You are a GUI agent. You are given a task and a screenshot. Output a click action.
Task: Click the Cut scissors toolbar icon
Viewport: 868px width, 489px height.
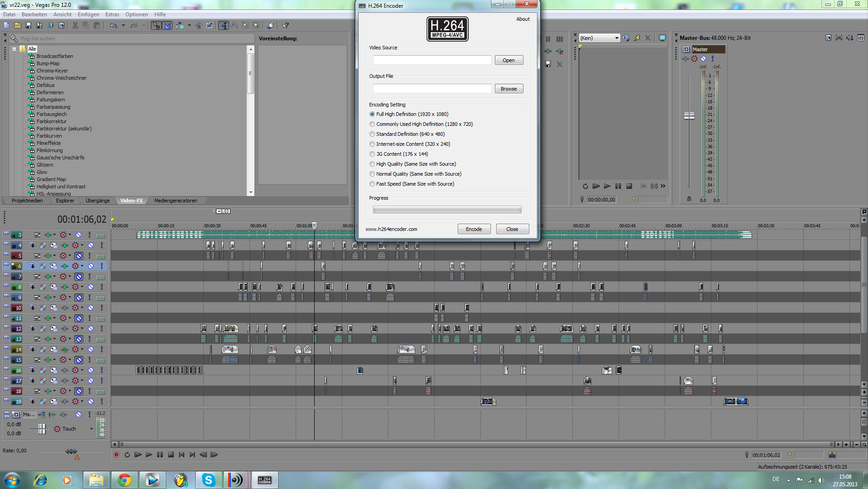75,26
